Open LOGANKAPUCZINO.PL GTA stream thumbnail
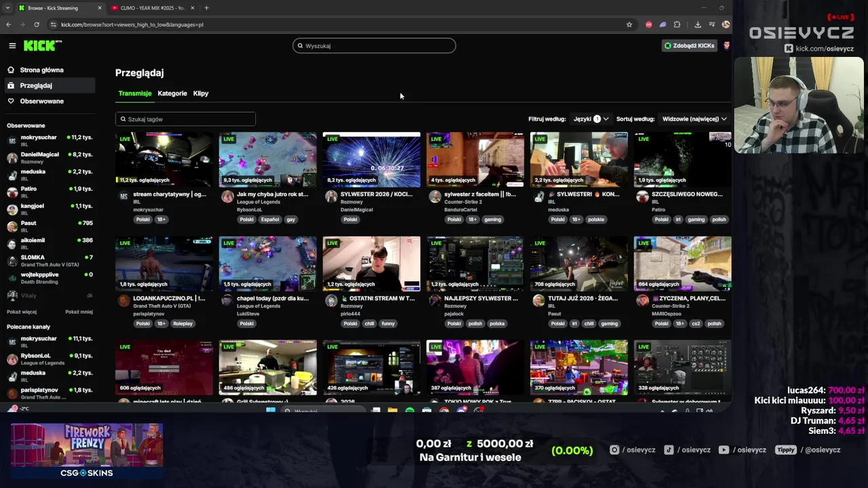 click(x=164, y=264)
